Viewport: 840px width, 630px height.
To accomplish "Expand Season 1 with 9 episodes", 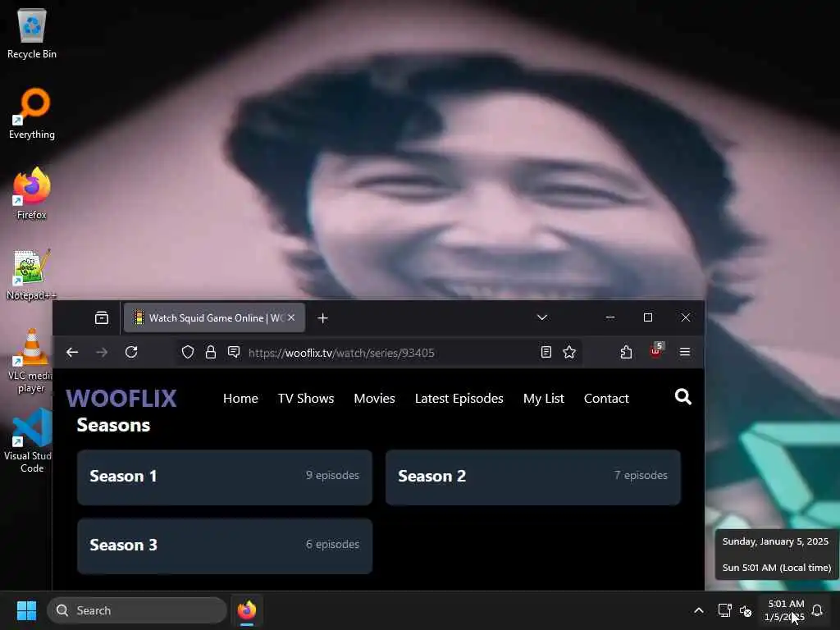I will 225,477.
